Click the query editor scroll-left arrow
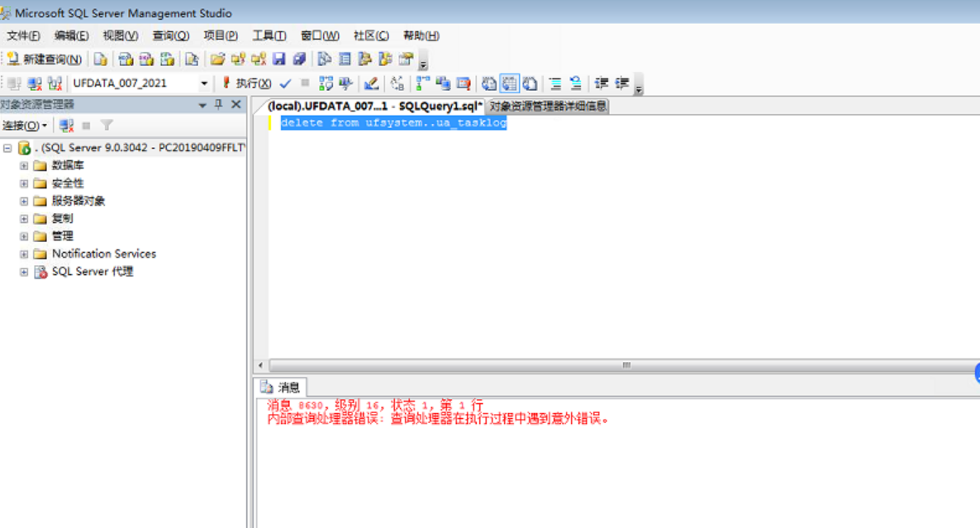The image size is (980, 528). pos(261,365)
